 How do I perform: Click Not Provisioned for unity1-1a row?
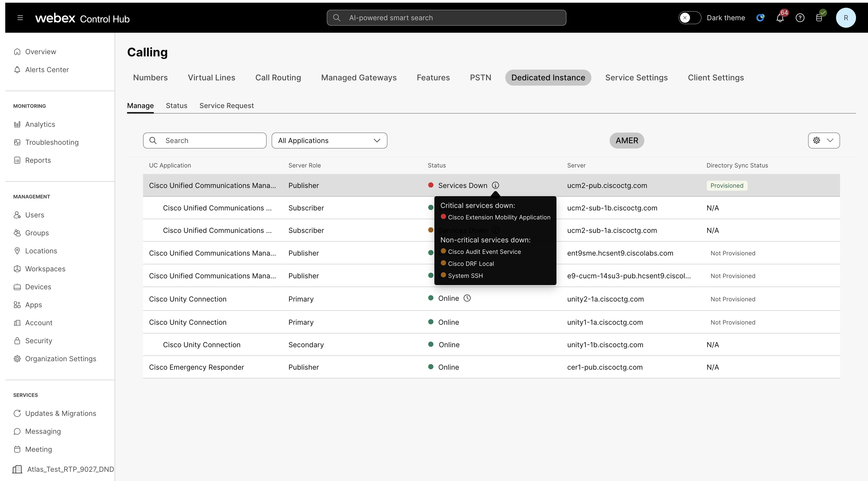pos(733,322)
